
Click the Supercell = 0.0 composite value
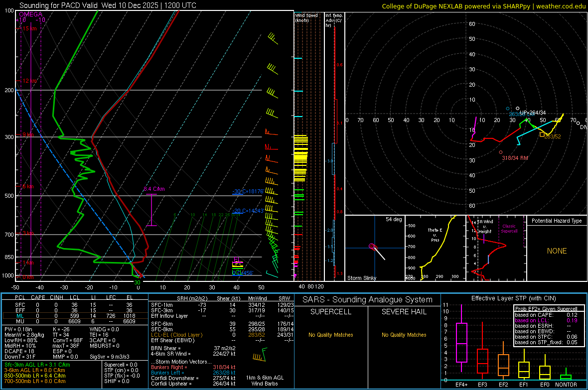pos(121,365)
